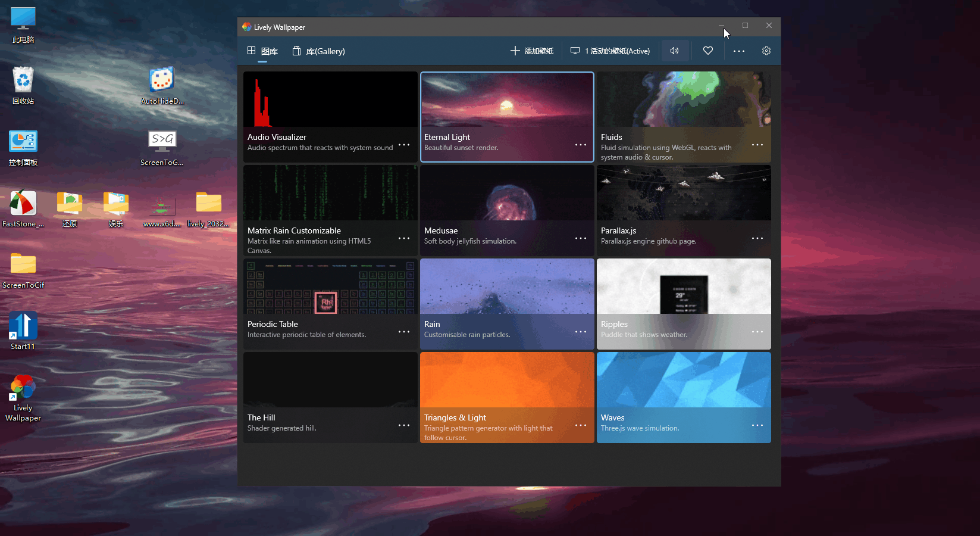
Task: Open options menu for Fluids
Action: tap(757, 145)
